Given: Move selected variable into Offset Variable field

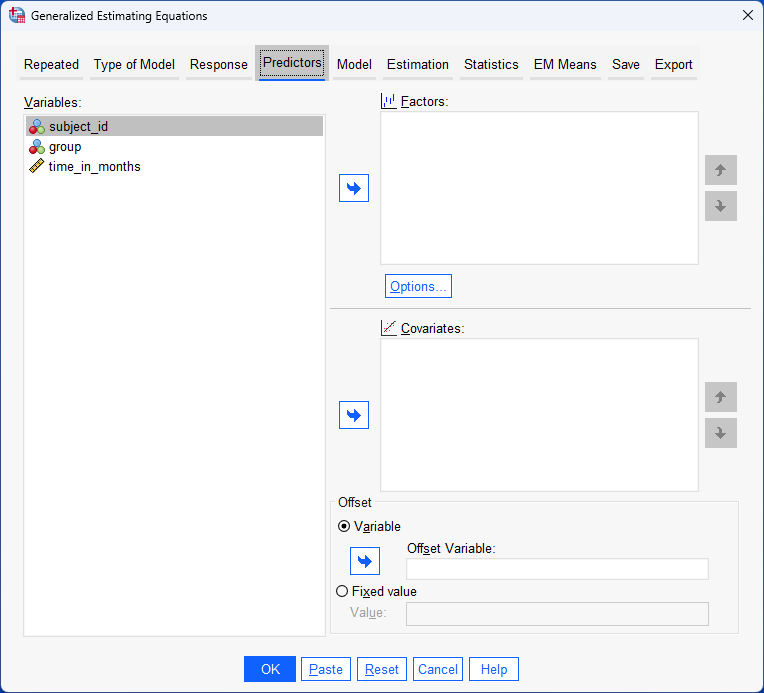Looking at the screenshot, I should click(364, 561).
